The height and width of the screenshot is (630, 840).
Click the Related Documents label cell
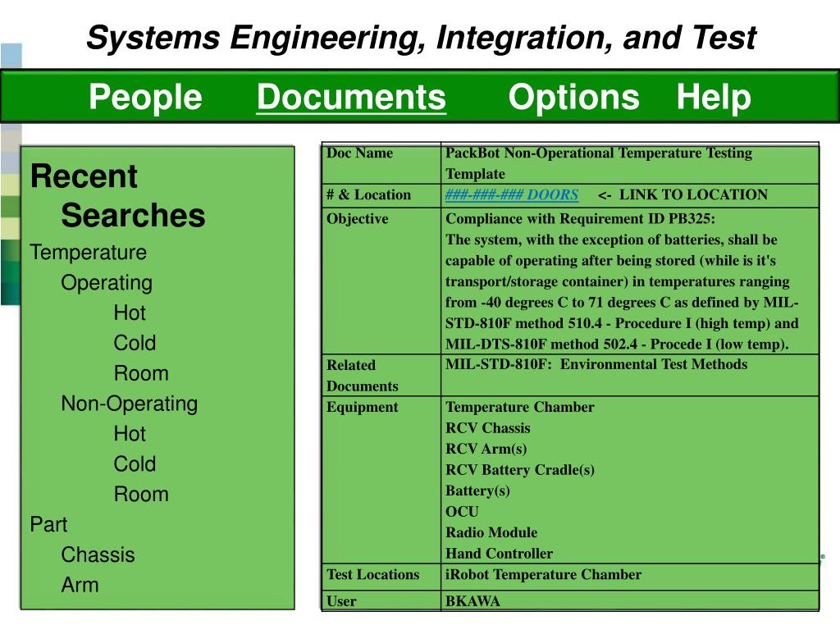click(x=381, y=375)
